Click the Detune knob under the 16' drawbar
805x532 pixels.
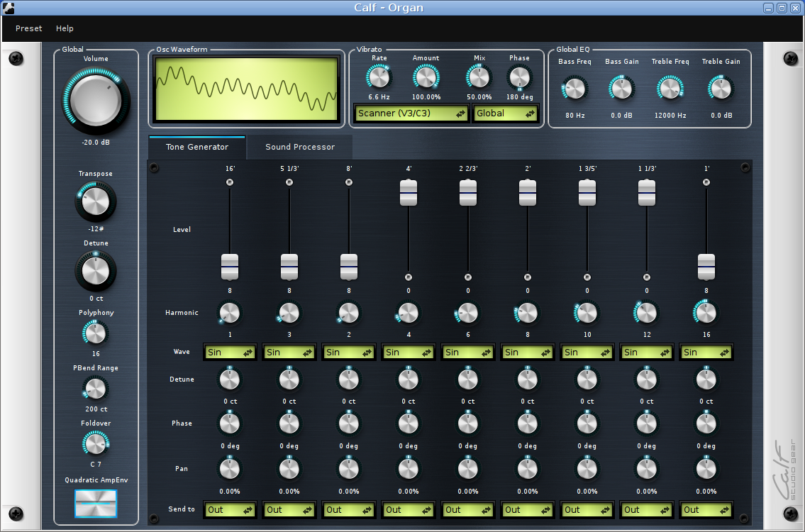230,379
